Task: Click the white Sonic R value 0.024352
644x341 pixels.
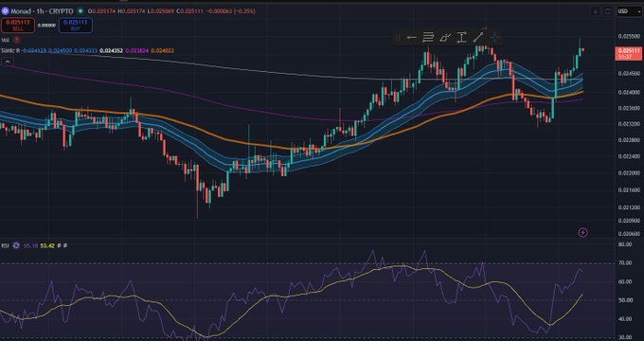Action: pyautogui.click(x=112, y=50)
